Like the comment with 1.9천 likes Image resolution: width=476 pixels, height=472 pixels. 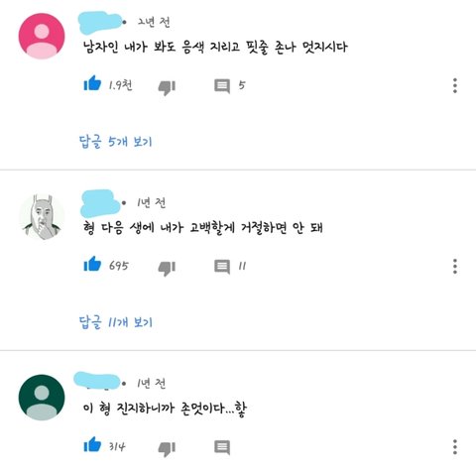[x=92, y=83]
